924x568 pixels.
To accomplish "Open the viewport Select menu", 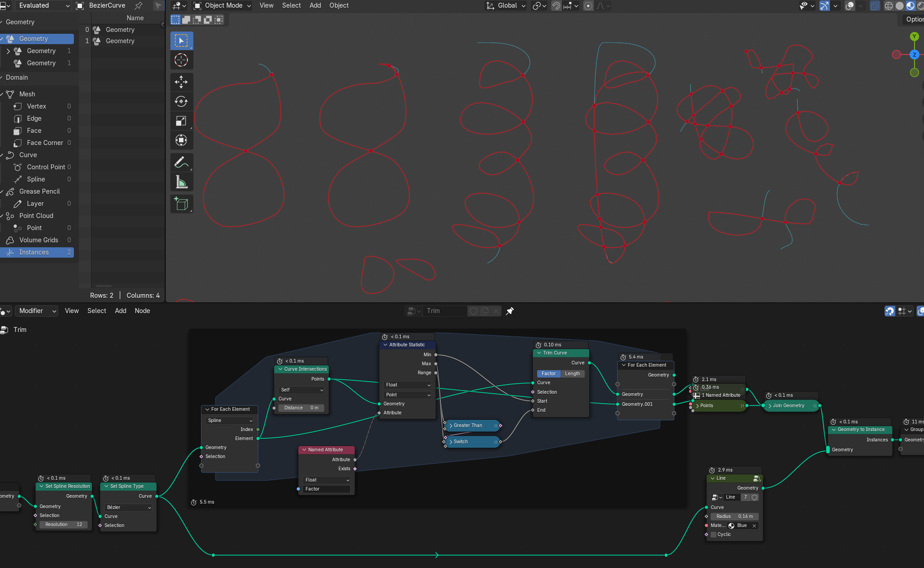I will (291, 5).
